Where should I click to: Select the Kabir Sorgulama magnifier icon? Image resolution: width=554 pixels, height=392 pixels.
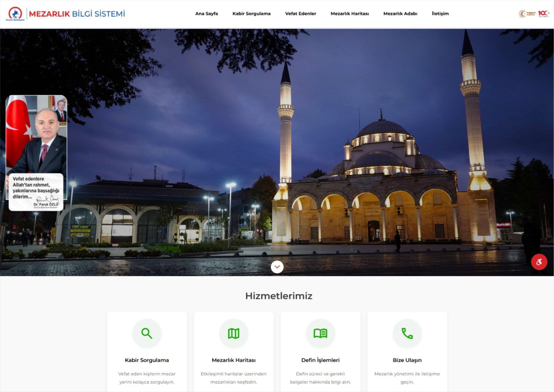(x=148, y=333)
